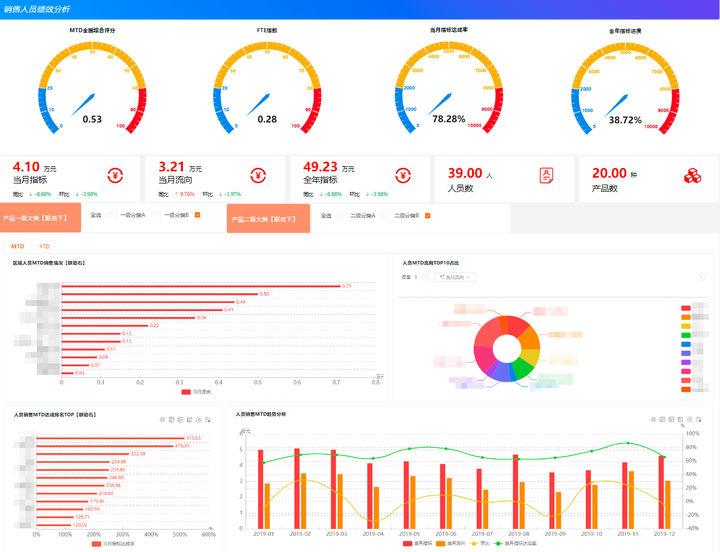Click the 产品一级大类 orange button
This screenshot has width=720, height=552.
(40, 218)
